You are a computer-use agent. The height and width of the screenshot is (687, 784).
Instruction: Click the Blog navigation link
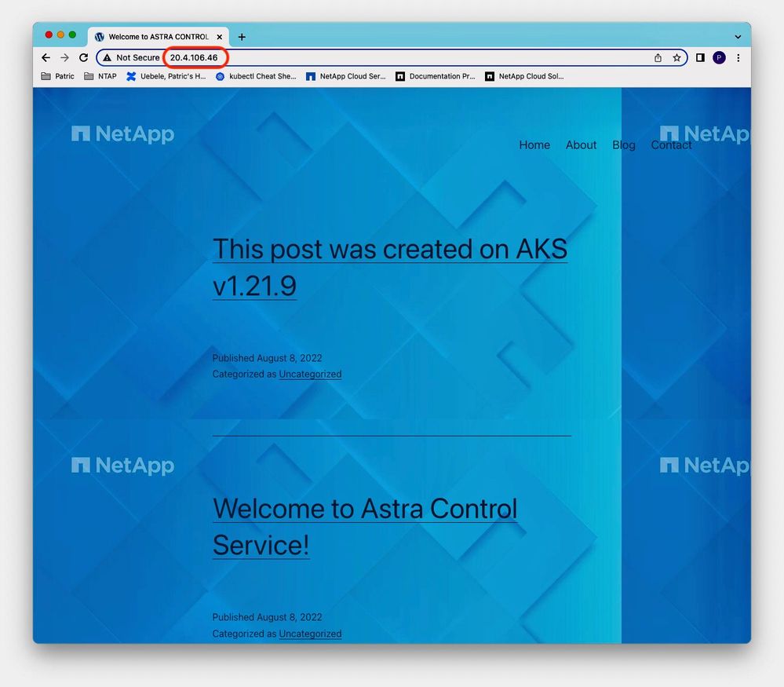(623, 145)
